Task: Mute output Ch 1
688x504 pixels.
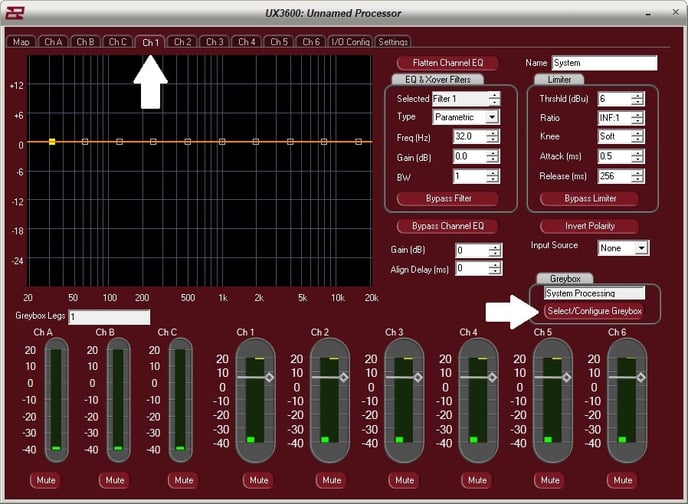Action: pyautogui.click(x=259, y=480)
